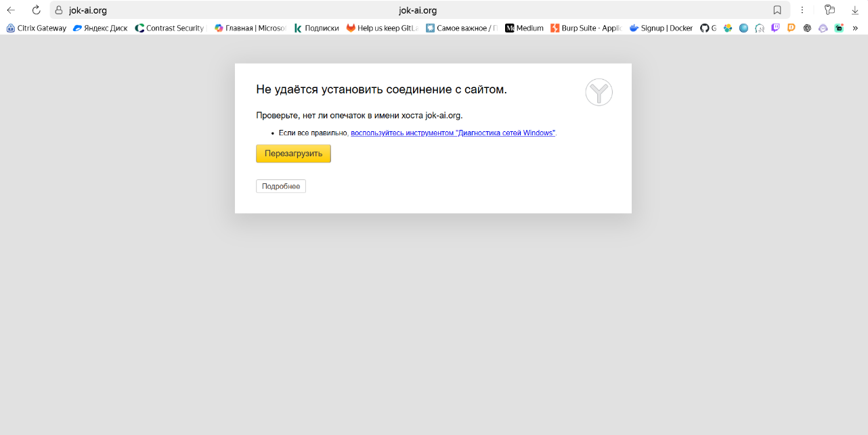Open the three-dot browser menu
868x435 pixels.
[802, 10]
